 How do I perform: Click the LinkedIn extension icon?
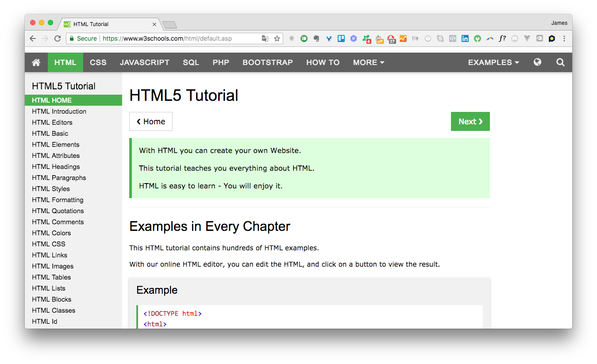click(465, 38)
